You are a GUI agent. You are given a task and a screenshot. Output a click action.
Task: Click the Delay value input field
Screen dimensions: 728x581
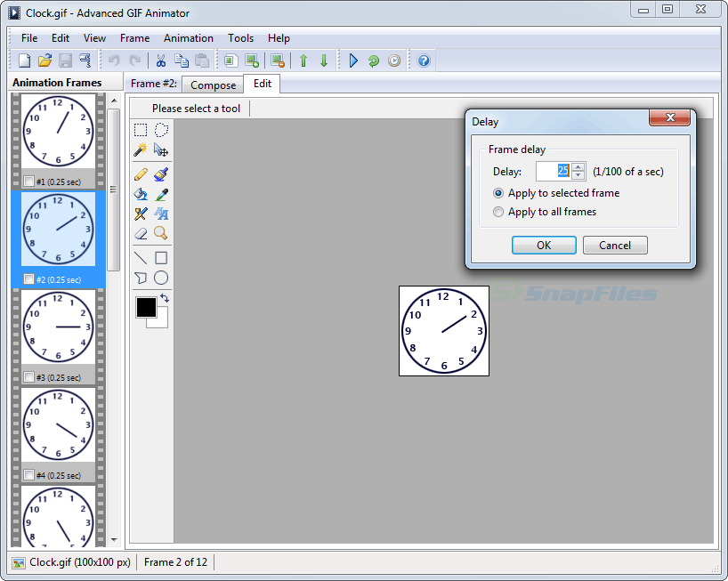(554, 171)
